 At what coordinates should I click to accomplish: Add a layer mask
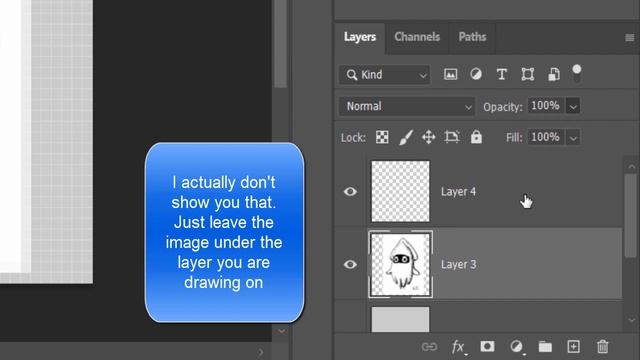point(487,347)
